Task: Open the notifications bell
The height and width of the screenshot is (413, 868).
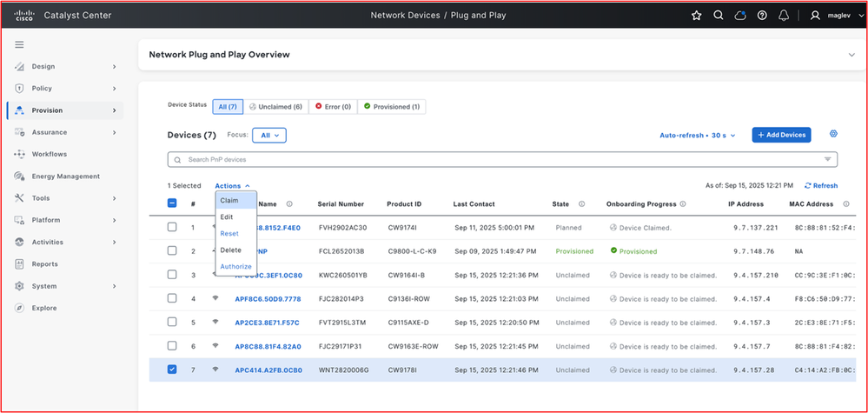Action: click(784, 16)
